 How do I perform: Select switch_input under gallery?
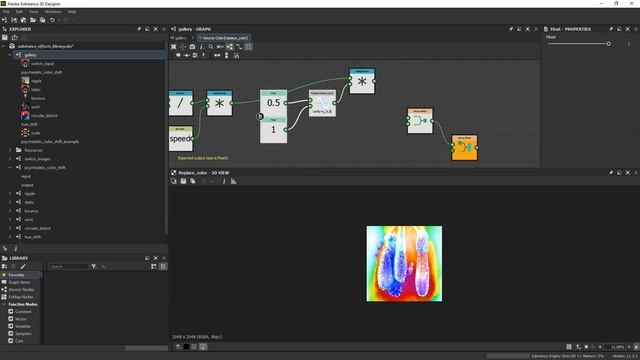pyautogui.click(x=42, y=64)
